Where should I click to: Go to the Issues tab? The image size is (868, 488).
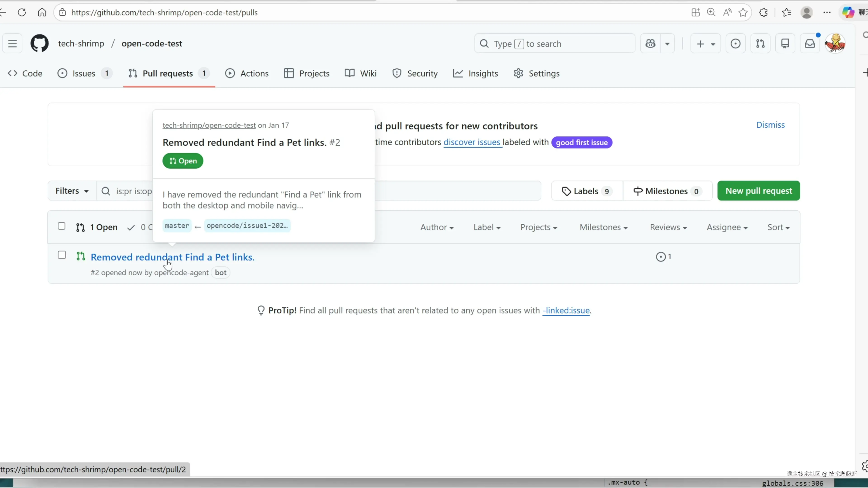pyautogui.click(x=84, y=73)
